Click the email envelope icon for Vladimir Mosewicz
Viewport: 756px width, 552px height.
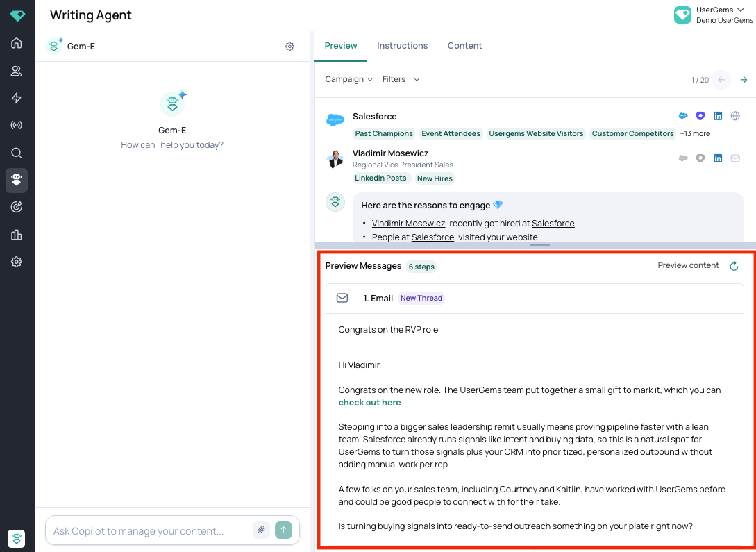click(735, 158)
